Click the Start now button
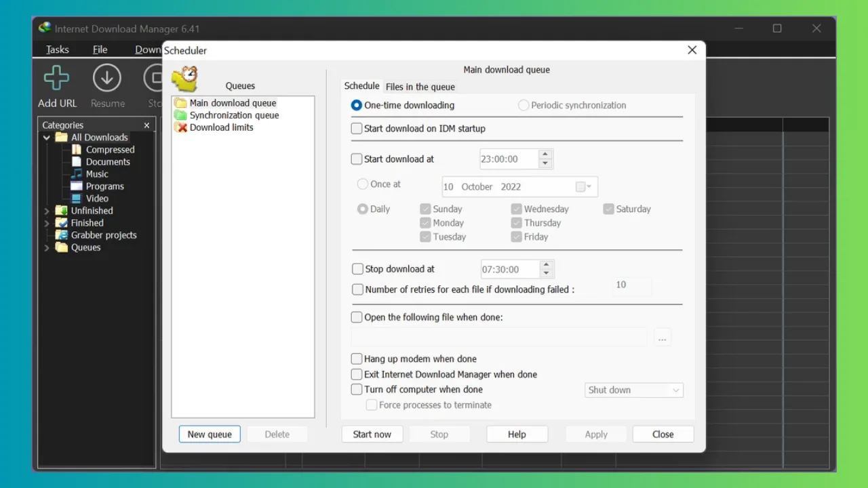The height and width of the screenshot is (488, 868). click(x=372, y=434)
